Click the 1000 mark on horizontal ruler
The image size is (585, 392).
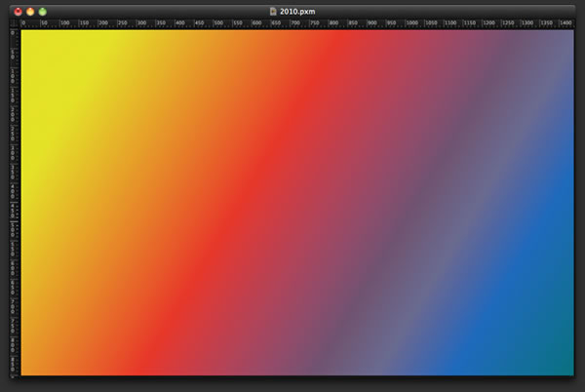pos(411,23)
